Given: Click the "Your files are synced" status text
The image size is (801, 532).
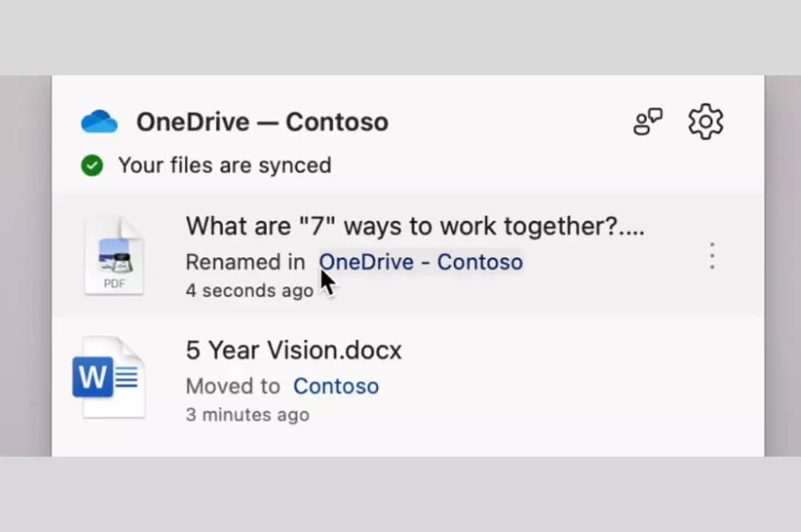Looking at the screenshot, I should click(224, 166).
